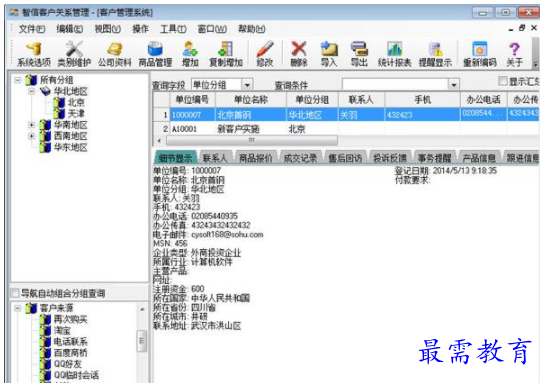
Task: Select 天津 group in tree
Action: [x=76, y=113]
